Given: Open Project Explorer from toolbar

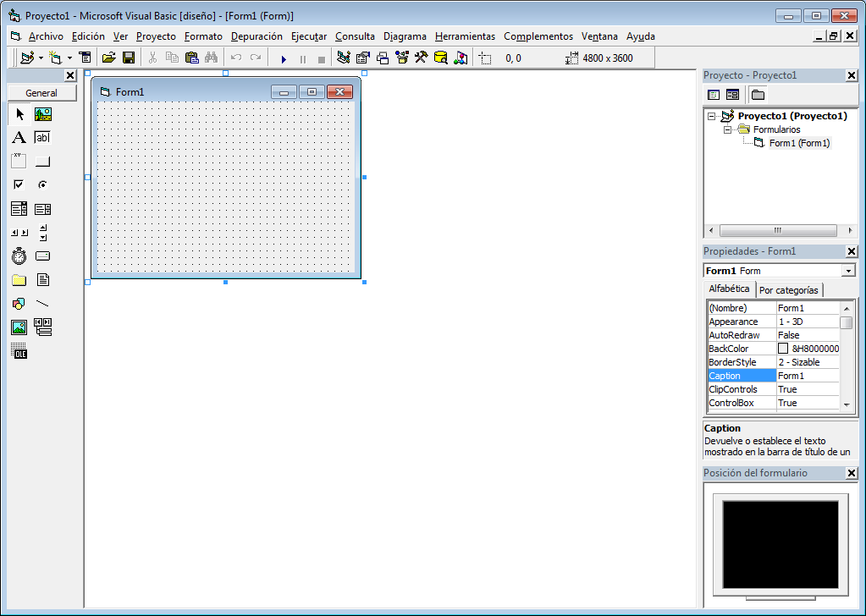Looking at the screenshot, I should pos(344,58).
